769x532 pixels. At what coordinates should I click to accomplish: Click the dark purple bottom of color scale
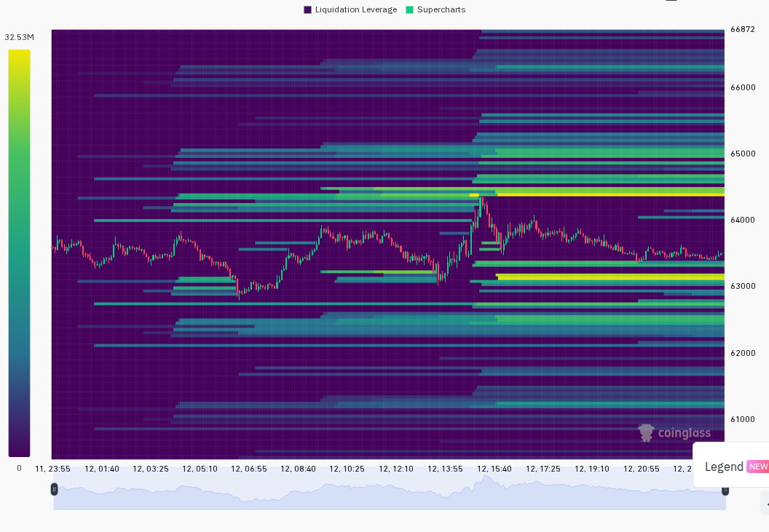[19, 450]
